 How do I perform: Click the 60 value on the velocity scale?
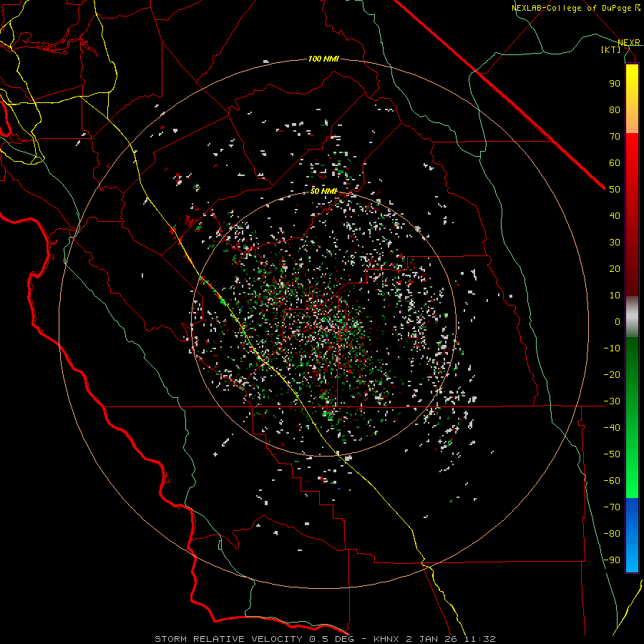click(x=615, y=163)
